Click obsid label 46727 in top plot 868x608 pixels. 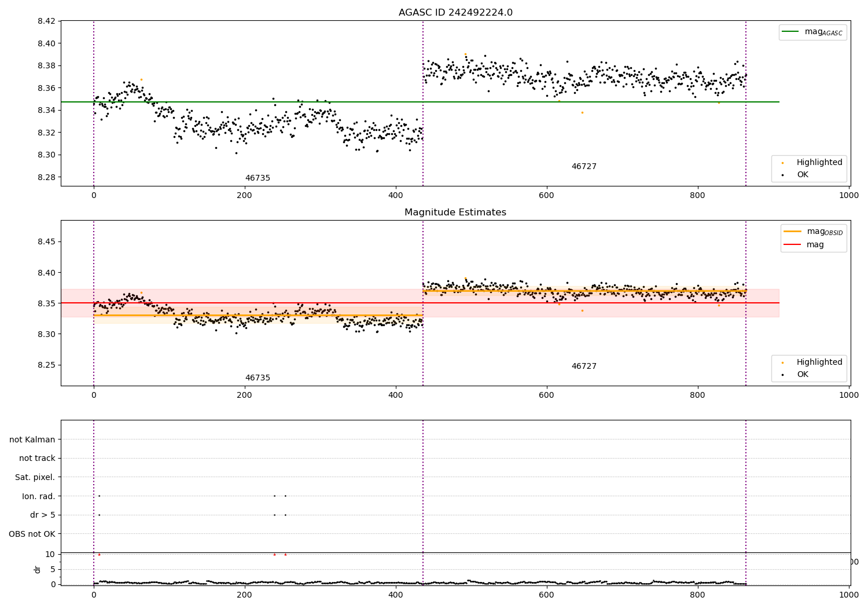(584, 167)
